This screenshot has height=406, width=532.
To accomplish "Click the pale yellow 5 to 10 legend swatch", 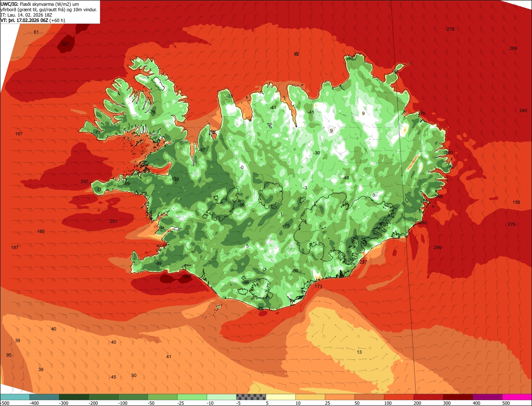I will point(281,397).
